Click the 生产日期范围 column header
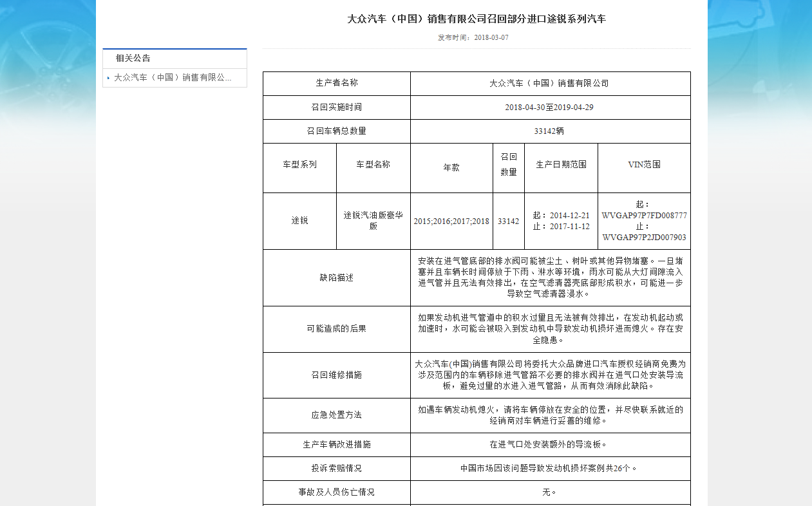This screenshot has width=812, height=506. tap(562, 164)
